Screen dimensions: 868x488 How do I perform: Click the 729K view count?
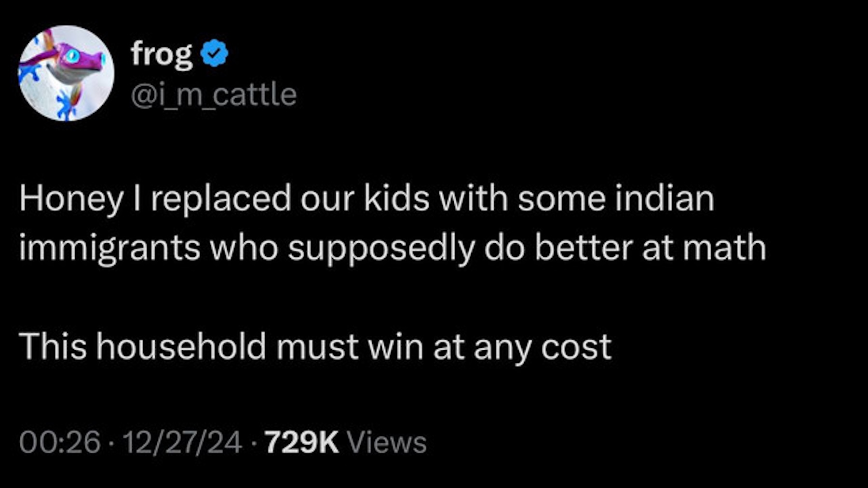click(x=301, y=442)
